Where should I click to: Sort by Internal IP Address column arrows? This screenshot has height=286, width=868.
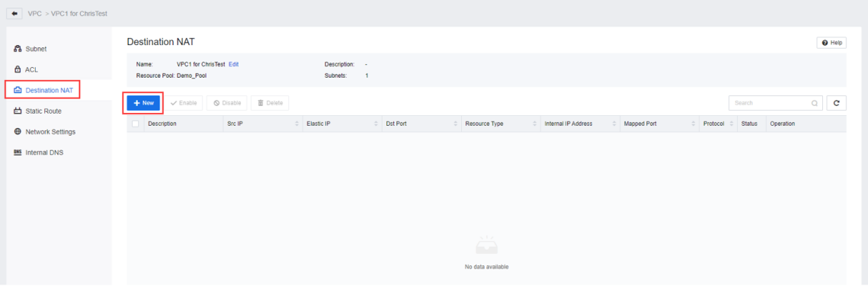[x=614, y=124]
